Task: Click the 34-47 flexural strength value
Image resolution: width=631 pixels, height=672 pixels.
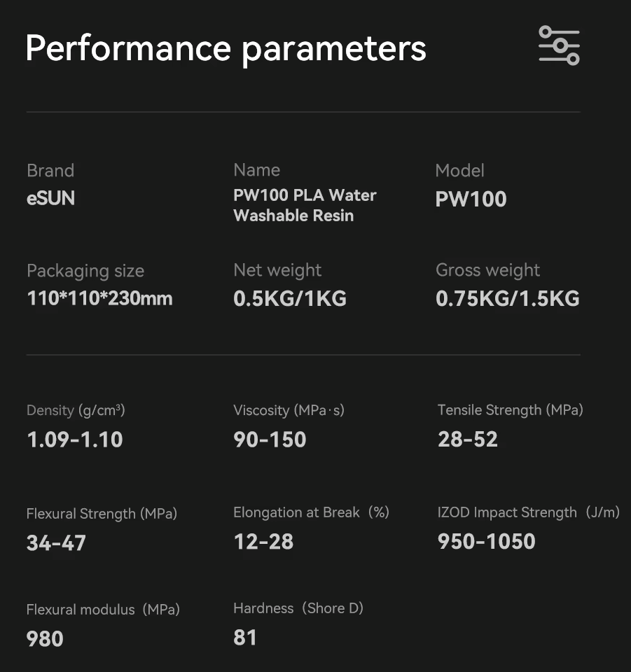Action: (56, 542)
